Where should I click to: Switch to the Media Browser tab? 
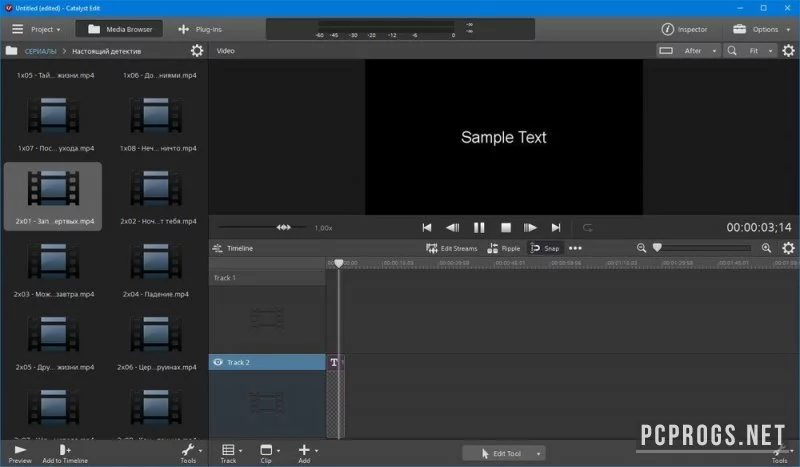[119, 29]
